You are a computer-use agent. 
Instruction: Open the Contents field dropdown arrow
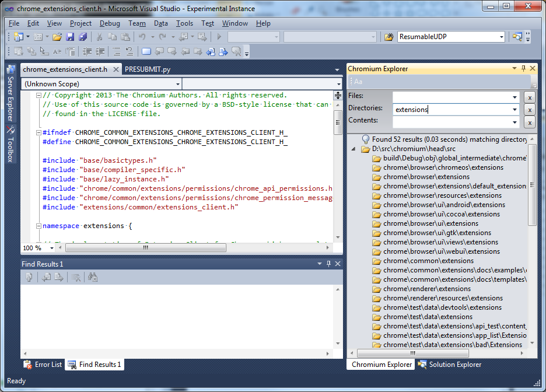pos(514,122)
